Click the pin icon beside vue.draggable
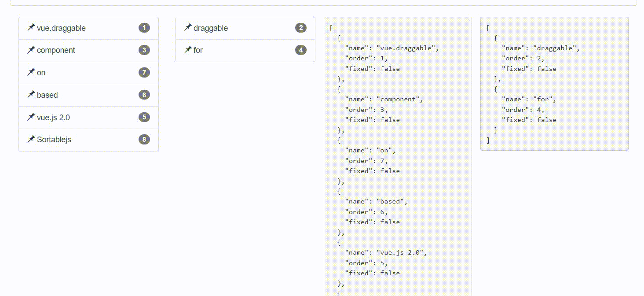Viewport: 644px width, 296px height. (x=30, y=27)
